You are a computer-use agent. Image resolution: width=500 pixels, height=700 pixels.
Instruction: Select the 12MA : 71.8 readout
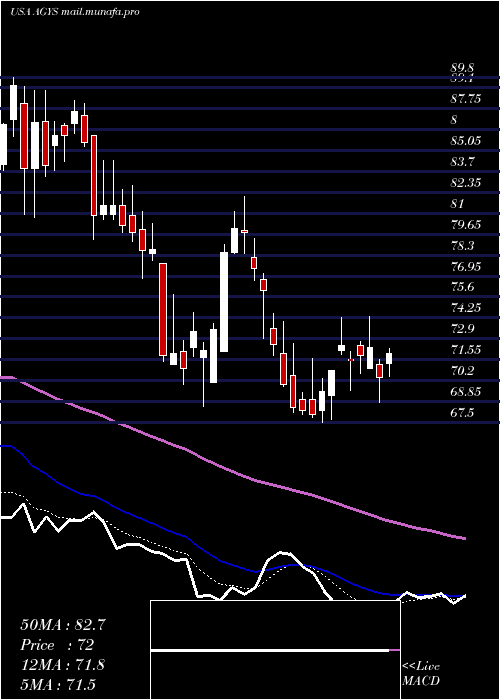tap(63, 665)
